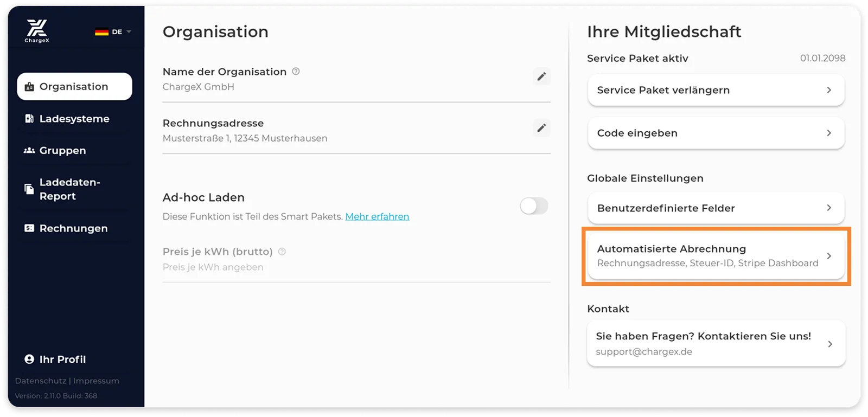This screenshot has width=868, height=417.
Task: Click the Preis je kWh angeben field
Action: pos(356,267)
